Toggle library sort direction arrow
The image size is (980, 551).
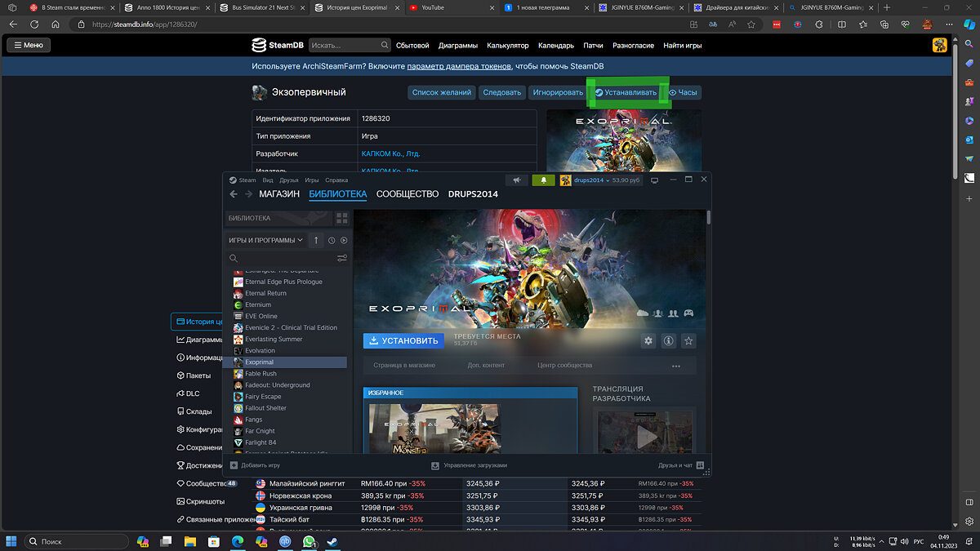[x=317, y=240]
